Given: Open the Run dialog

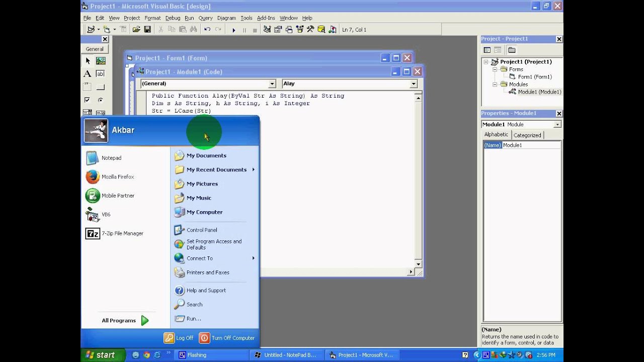Looking at the screenshot, I should click(x=188, y=318).
